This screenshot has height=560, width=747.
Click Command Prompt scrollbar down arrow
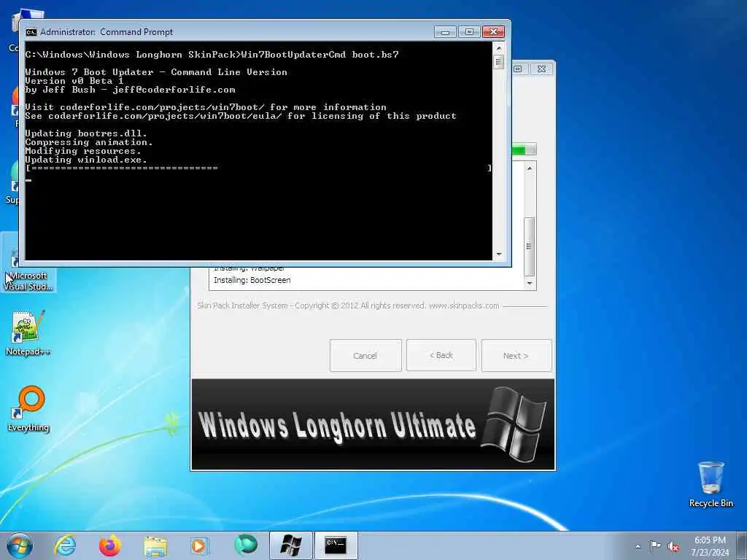click(x=499, y=254)
